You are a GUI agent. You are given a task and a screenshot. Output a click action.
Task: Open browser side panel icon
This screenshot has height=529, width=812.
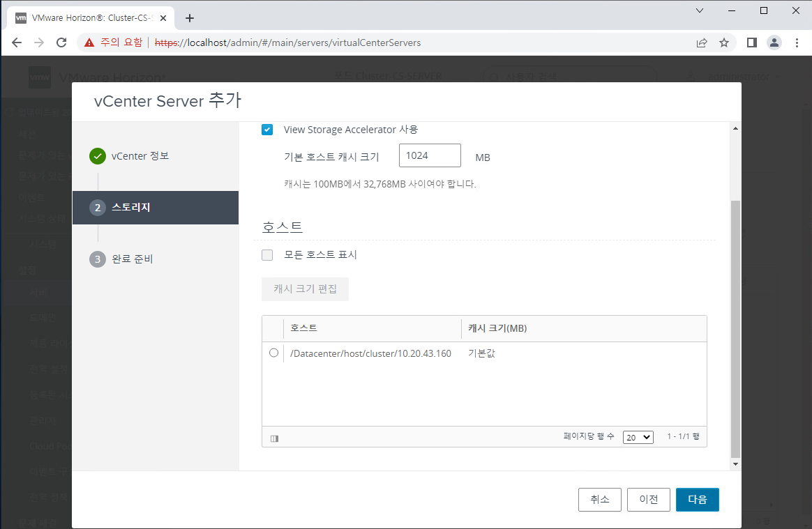point(751,43)
